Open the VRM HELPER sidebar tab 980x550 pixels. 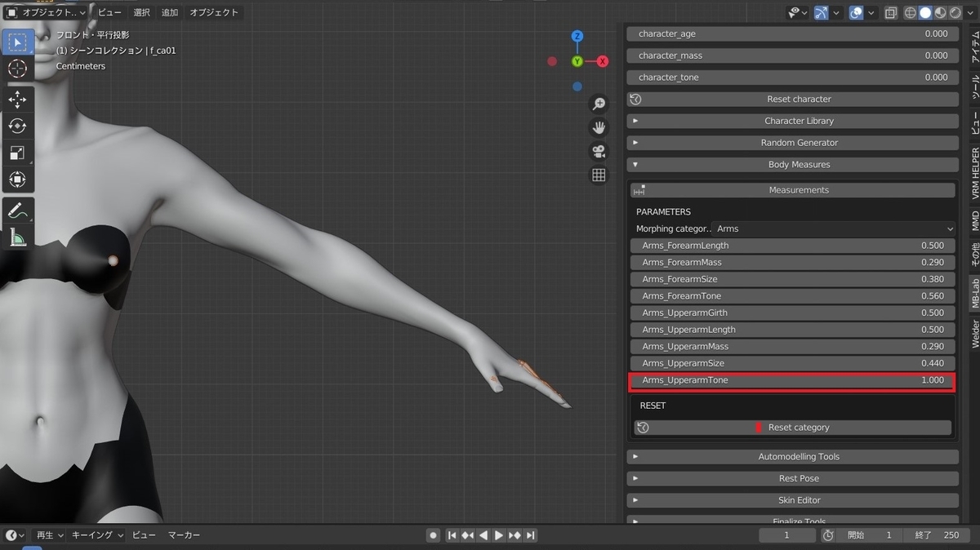click(x=974, y=174)
